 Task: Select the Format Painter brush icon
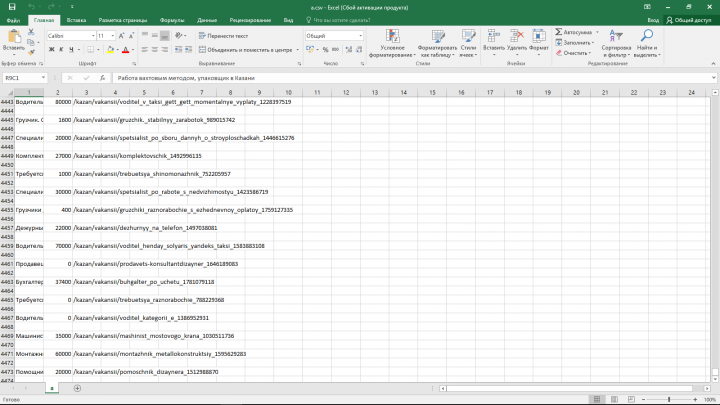coord(31,52)
